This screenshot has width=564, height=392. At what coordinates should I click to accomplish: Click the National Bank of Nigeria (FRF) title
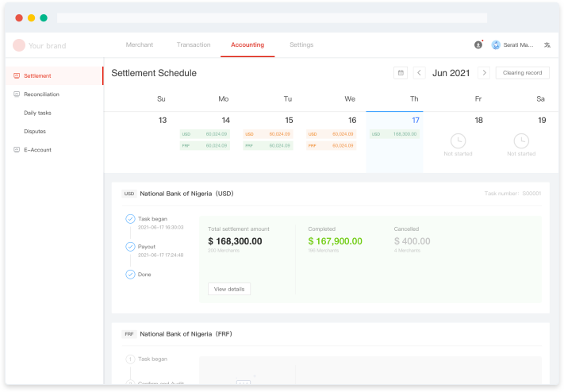coord(186,334)
